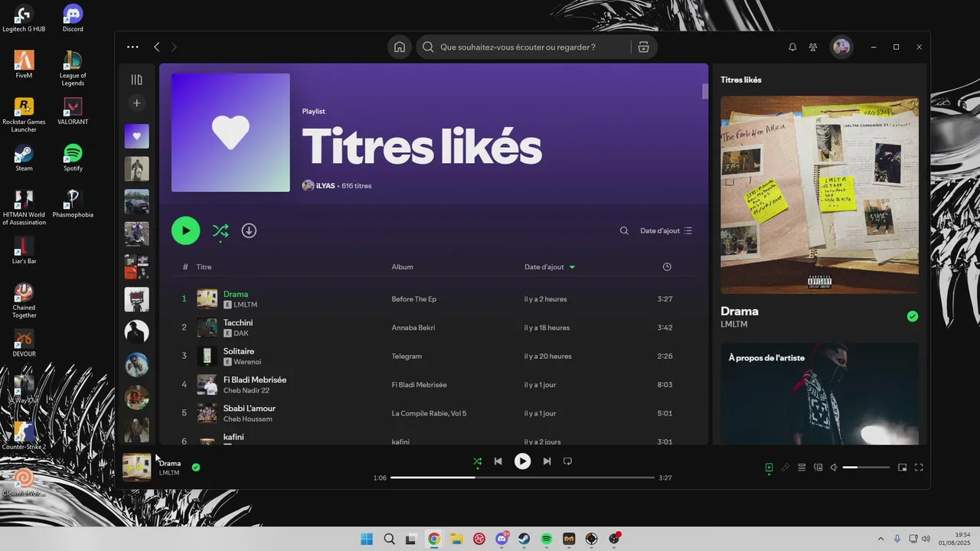This screenshot has height=551, width=980.
Task: Open VALORANT desktop shortcut
Action: tap(73, 111)
